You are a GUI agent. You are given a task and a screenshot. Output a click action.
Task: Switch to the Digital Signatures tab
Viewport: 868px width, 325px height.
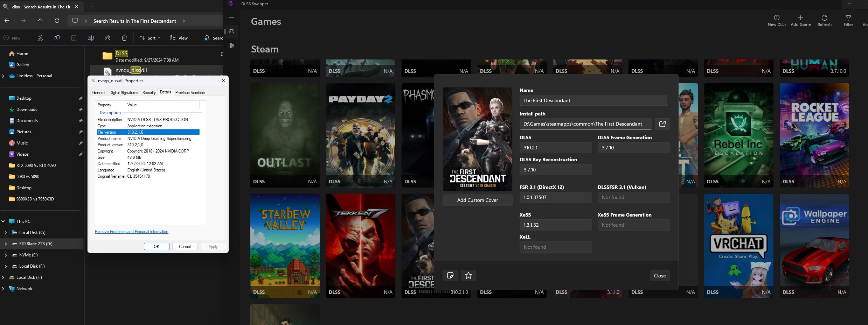tap(124, 93)
